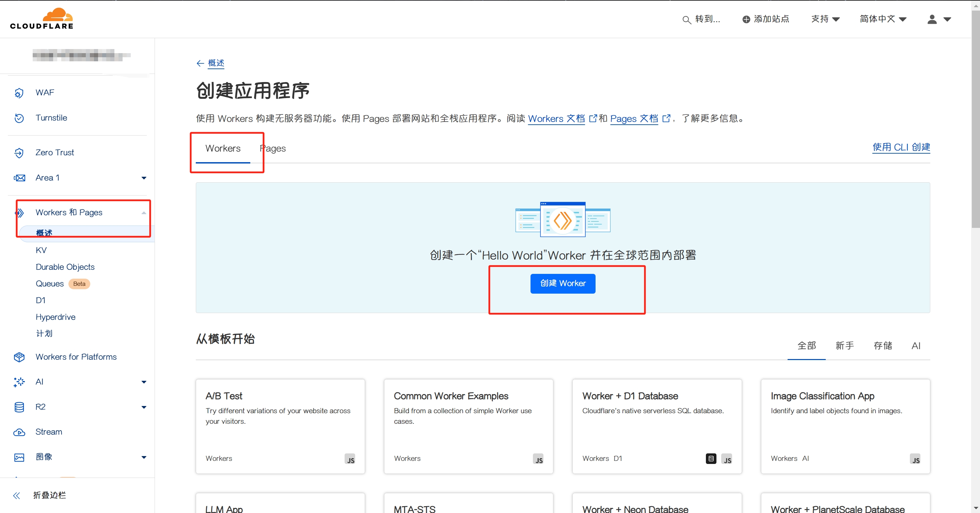Click 添加站点 in the header
The image size is (980, 513).
[766, 19]
